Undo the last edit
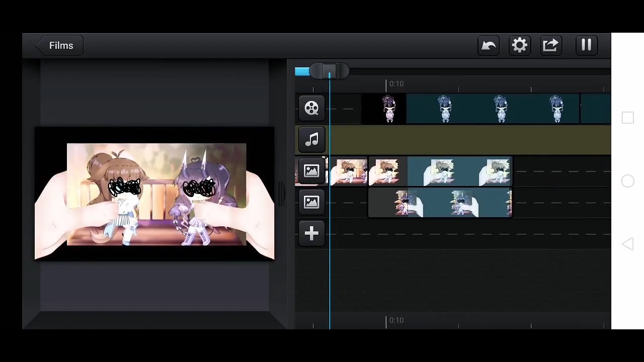 [489, 46]
